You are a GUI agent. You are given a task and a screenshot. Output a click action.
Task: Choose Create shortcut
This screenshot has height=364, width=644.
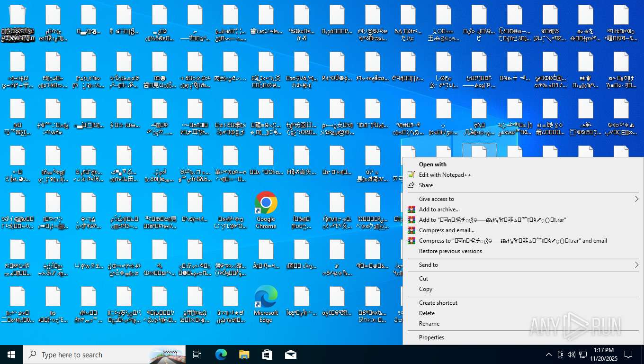[523, 303]
